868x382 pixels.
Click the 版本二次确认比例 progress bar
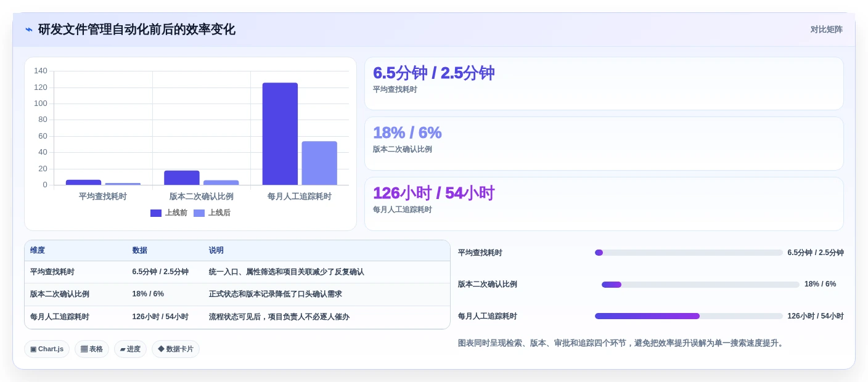pos(700,285)
